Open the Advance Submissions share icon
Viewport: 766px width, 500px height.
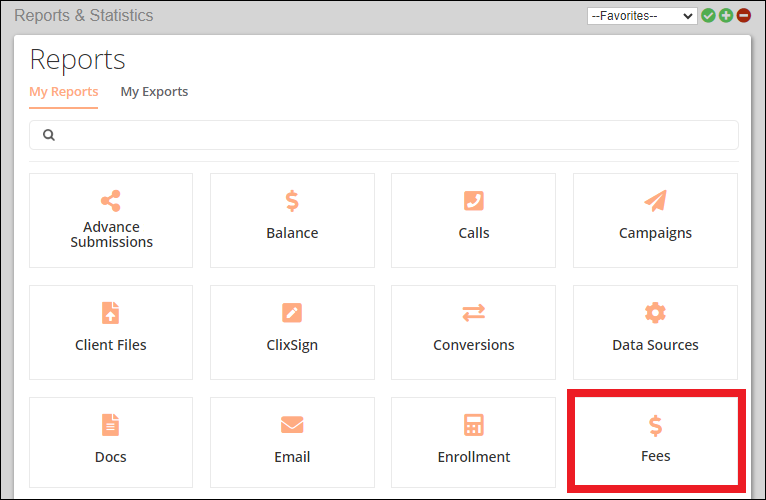pyautogui.click(x=111, y=201)
